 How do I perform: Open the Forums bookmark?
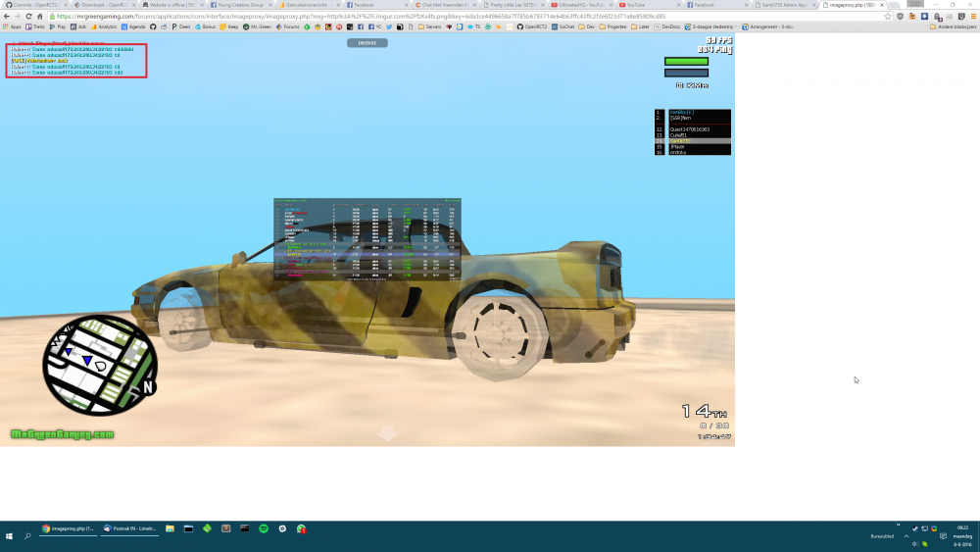287,26
